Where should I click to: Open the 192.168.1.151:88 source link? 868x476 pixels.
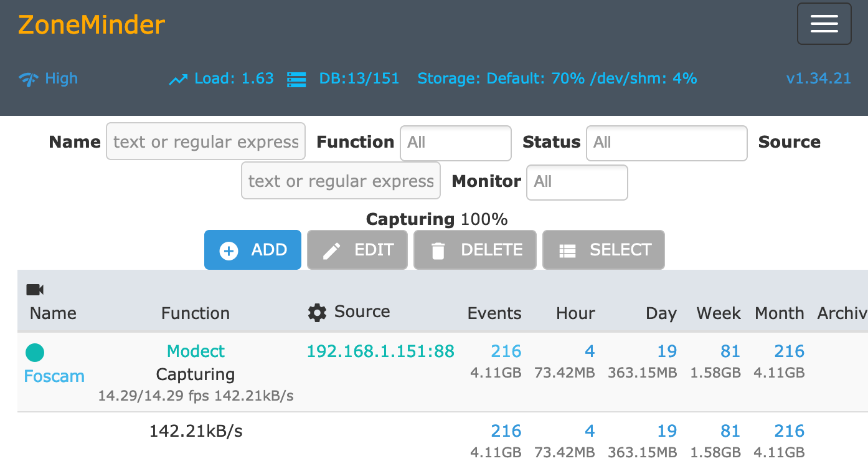[x=380, y=351]
